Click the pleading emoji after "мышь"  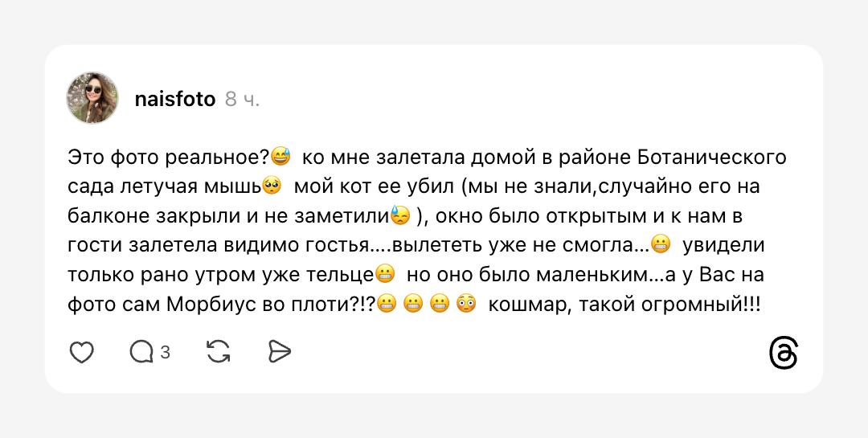(272, 186)
